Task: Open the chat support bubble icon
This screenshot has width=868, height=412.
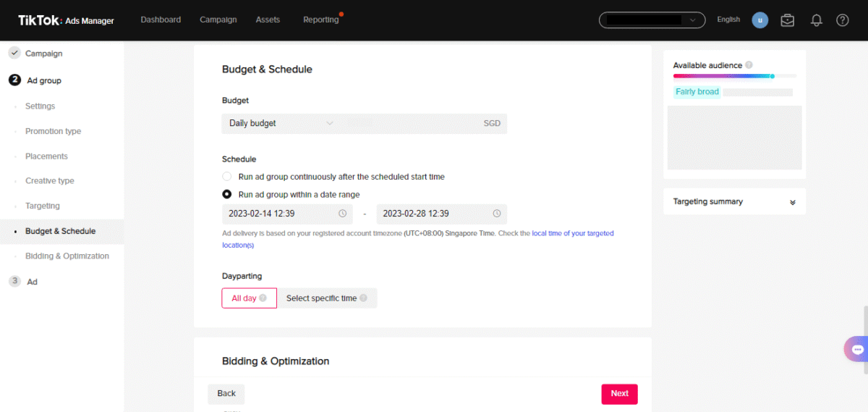Action: pos(857,349)
